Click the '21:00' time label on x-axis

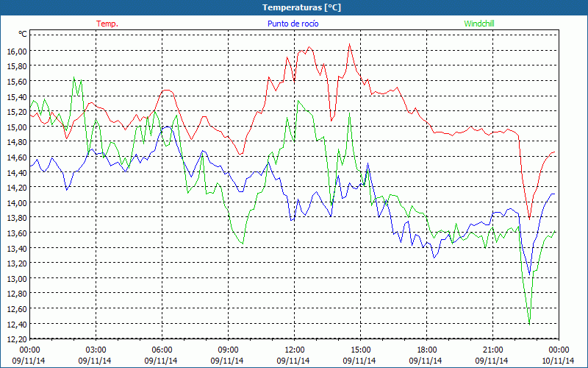pyautogui.click(x=492, y=350)
